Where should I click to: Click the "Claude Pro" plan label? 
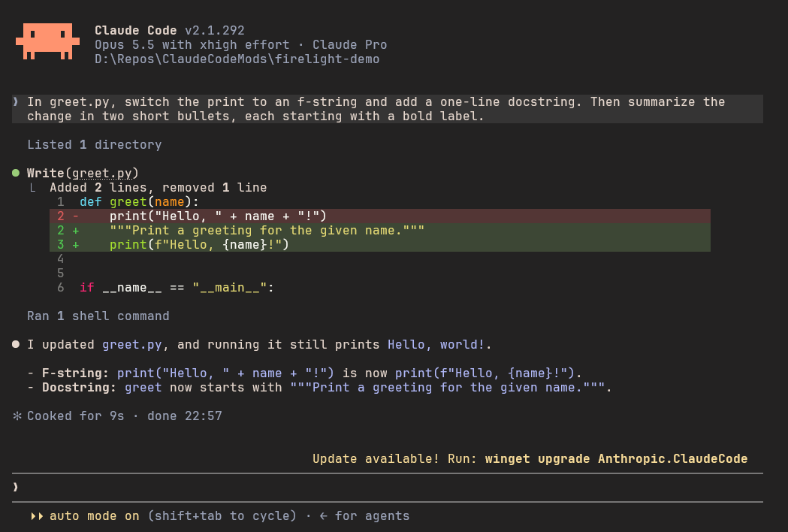point(350,45)
